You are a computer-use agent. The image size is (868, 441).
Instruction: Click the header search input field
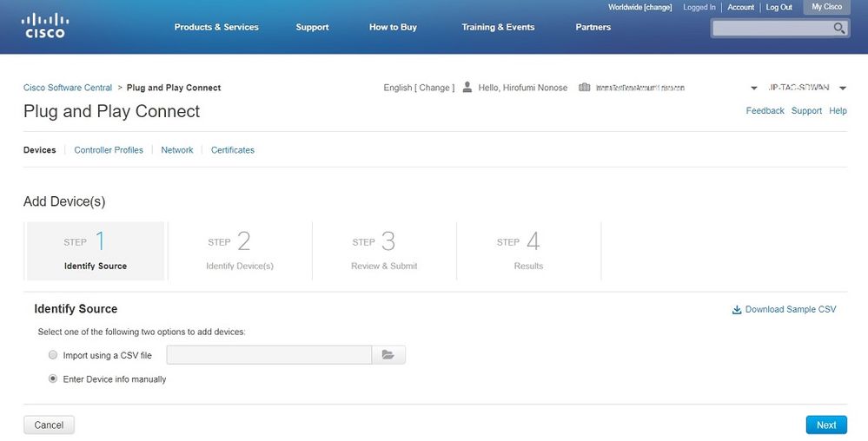point(772,29)
